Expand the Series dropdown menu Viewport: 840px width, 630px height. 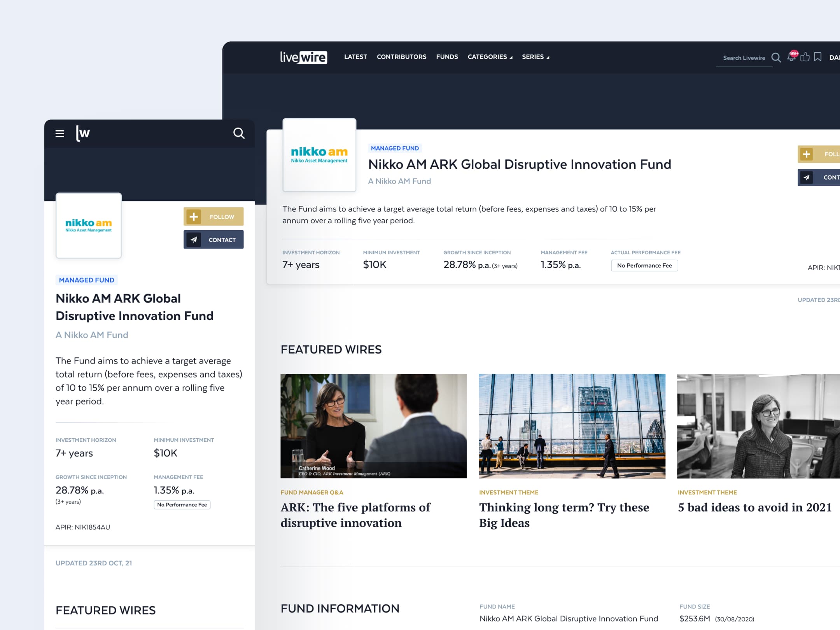pos(535,57)
